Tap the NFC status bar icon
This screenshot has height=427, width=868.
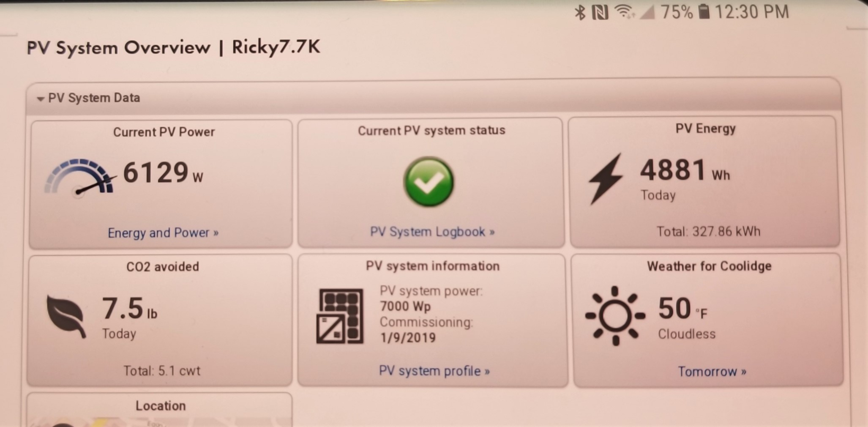(x=600, y=12)
